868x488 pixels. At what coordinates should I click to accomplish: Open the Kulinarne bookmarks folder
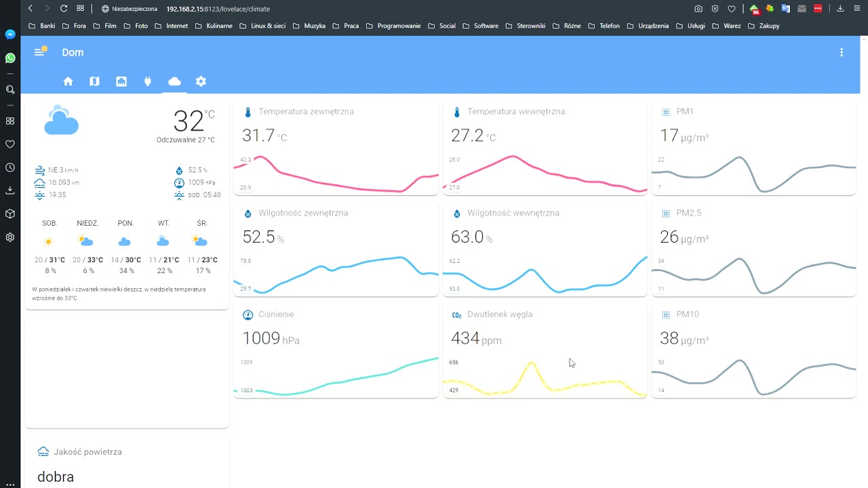tap(214, 26)
